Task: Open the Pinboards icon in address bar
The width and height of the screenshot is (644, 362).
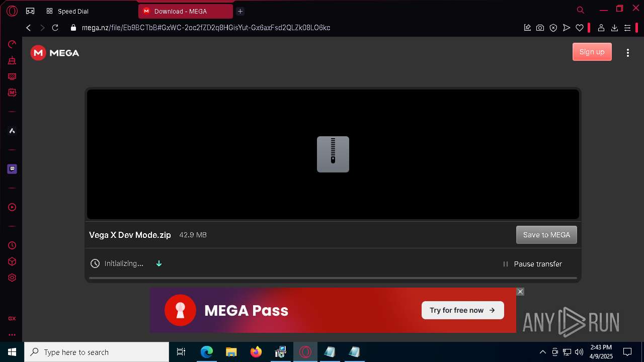Action: pos(527,28)
